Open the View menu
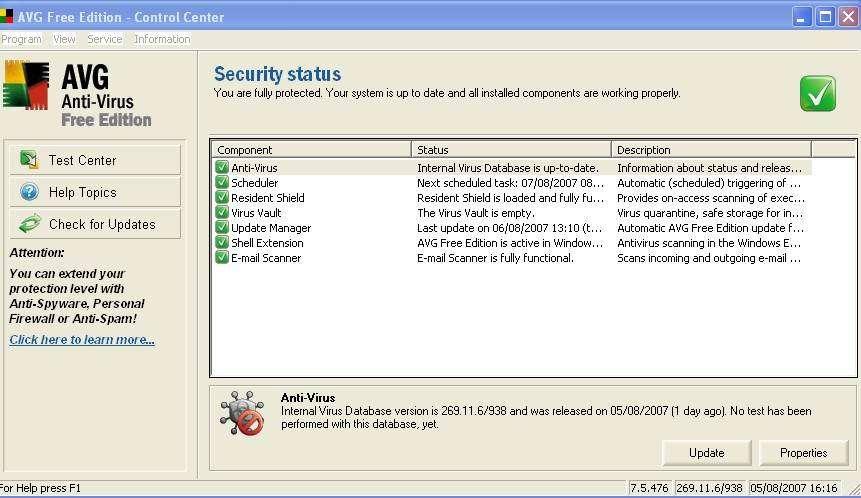Screen dimensions: 861x498 point(64,39)
